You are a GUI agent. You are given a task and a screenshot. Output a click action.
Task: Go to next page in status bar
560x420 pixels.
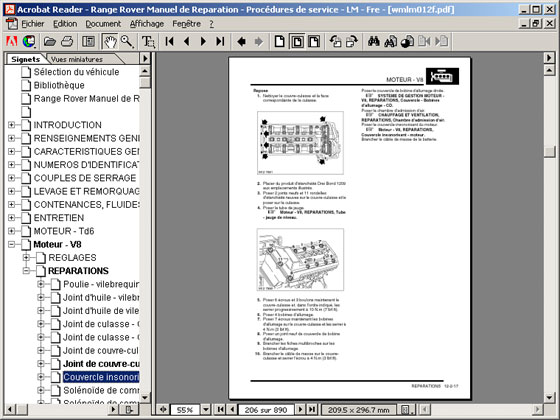tap(300, 409)
